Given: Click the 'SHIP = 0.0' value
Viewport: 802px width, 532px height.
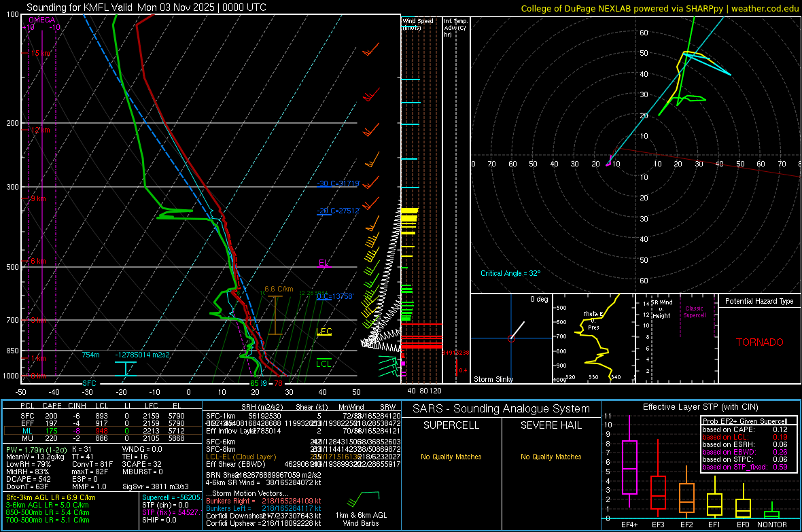Looking at the screenshot, I should point(159,520).
